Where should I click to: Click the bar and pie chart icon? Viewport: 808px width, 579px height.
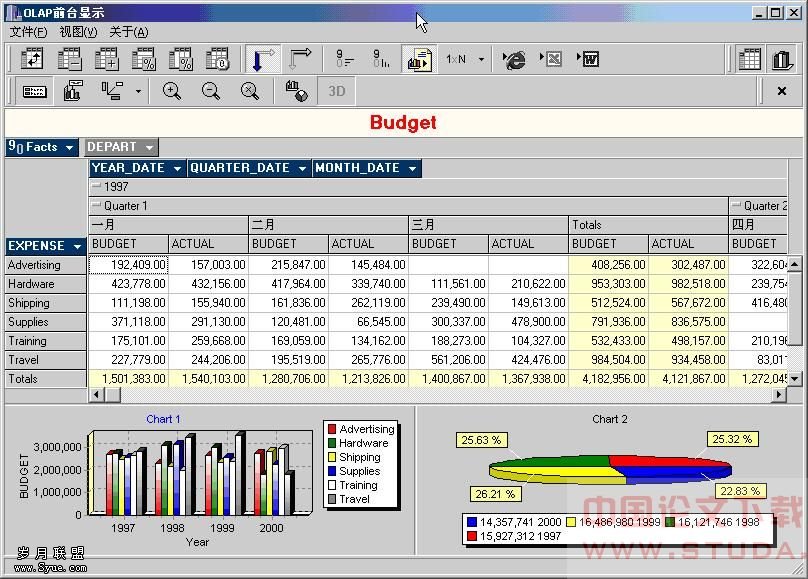(x=297, y=91)
